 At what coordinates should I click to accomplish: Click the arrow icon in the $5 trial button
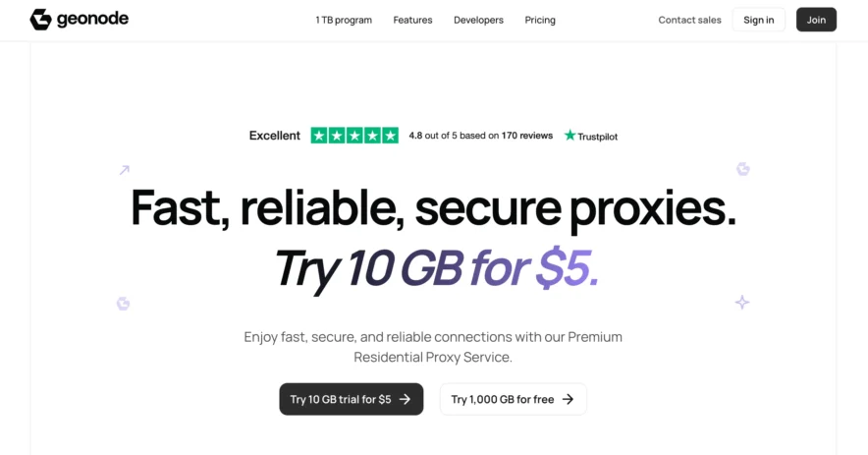click(406, 400)
